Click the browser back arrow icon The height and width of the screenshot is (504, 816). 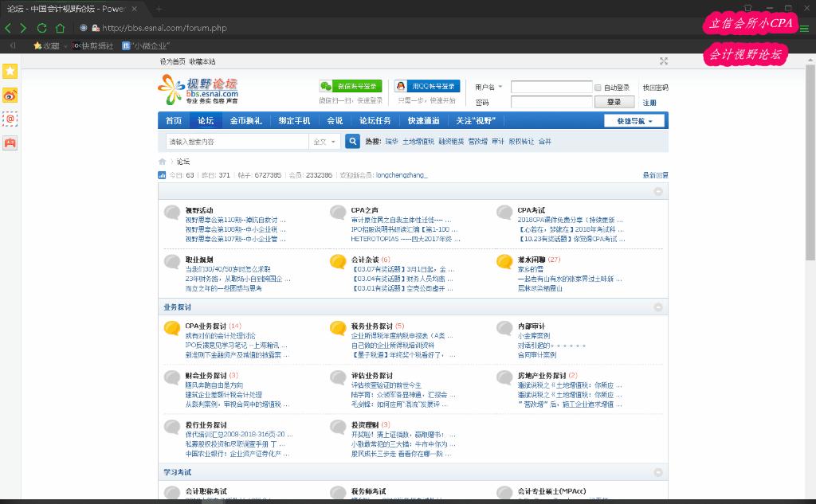8,26
